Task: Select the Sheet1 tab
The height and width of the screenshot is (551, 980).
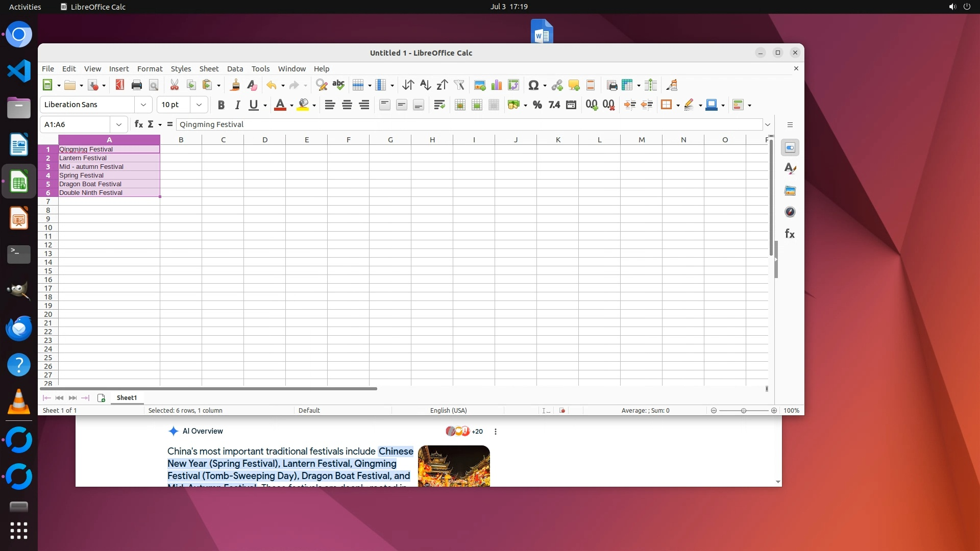Action: click(127, 398)
